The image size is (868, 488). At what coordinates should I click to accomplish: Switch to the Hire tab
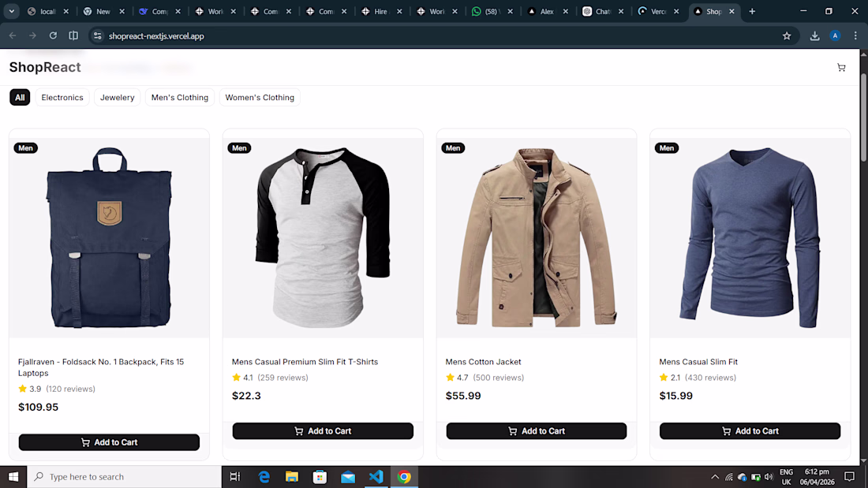(380, 11)
